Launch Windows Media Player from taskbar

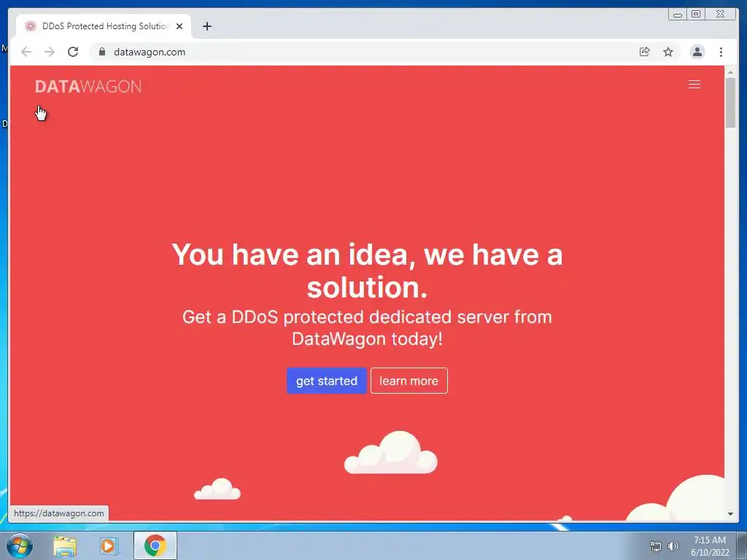pyautogui.click(x=109, y=545)
